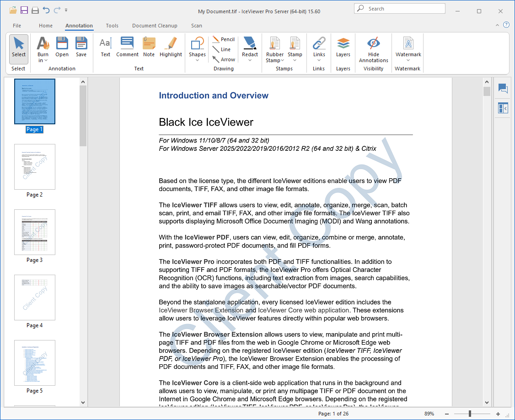Select the Line drawing tool
Viewport: 515px width, 420px height.
coord(222,49)
